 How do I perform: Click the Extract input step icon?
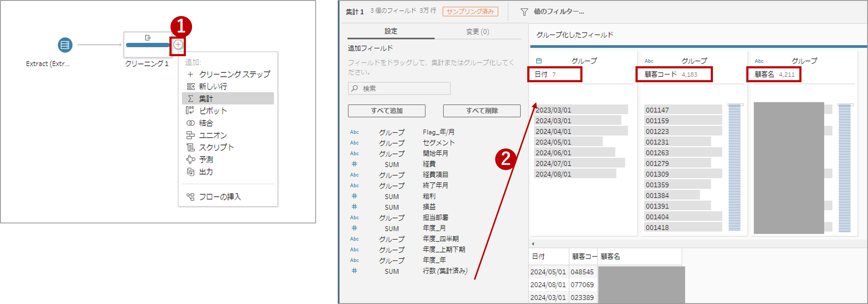[65, 45]
